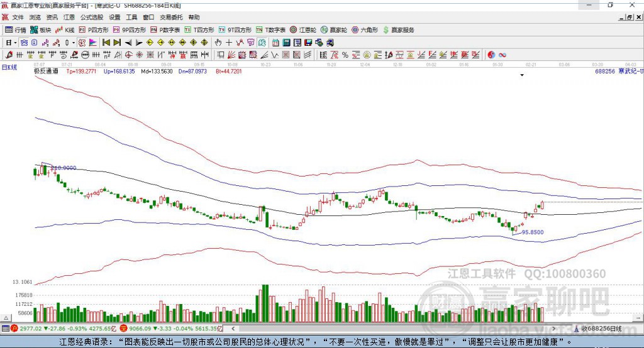644x348 pixels.
Task: Expand the candlestick style dropdown arrow
Action: click(x=74, y=43)
